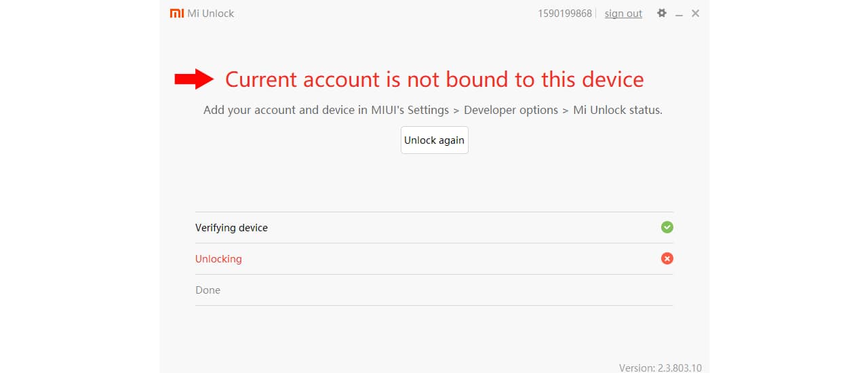
Task: Click the Mi Unlock title text
Action: point(211,14)
